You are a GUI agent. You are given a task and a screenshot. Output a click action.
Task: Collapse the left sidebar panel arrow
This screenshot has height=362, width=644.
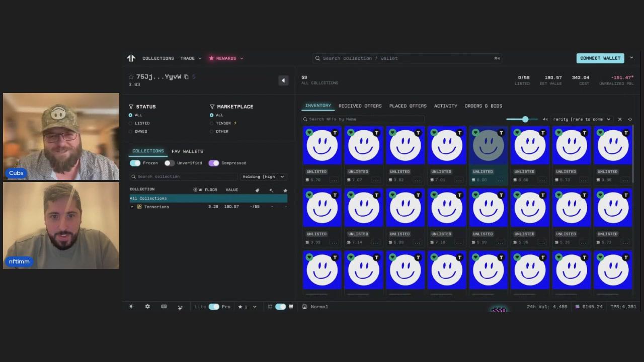click(x=283, y=80)
